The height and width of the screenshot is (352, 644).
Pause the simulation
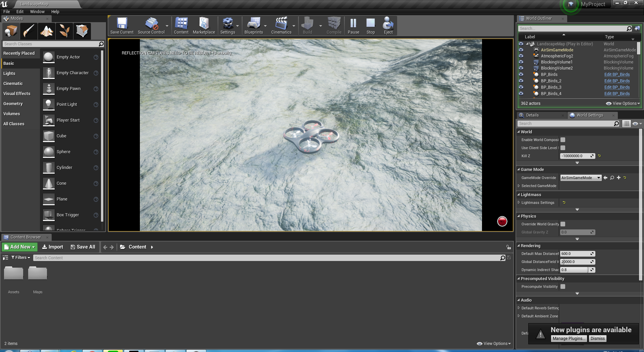(353, 26)
